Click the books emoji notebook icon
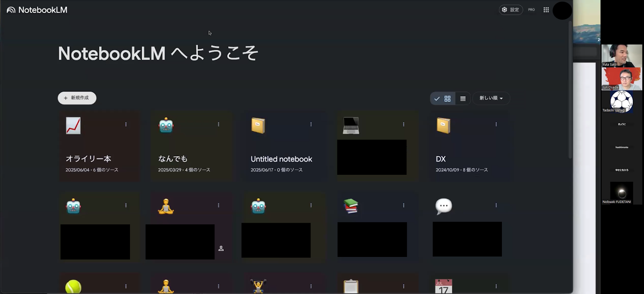The width and height of the screenshot is (644, 294). pyautogui.click(x=351, y=206)
